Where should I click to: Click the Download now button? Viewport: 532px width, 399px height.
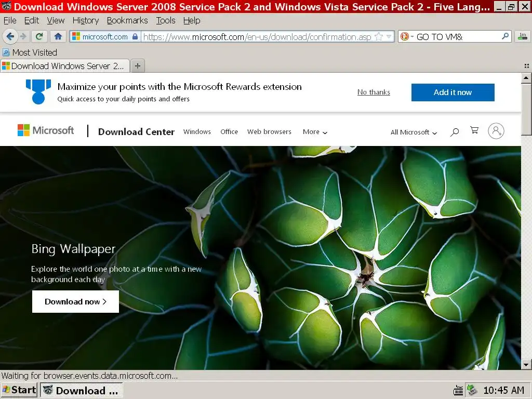pyautogui.click(x=75, y=301)
